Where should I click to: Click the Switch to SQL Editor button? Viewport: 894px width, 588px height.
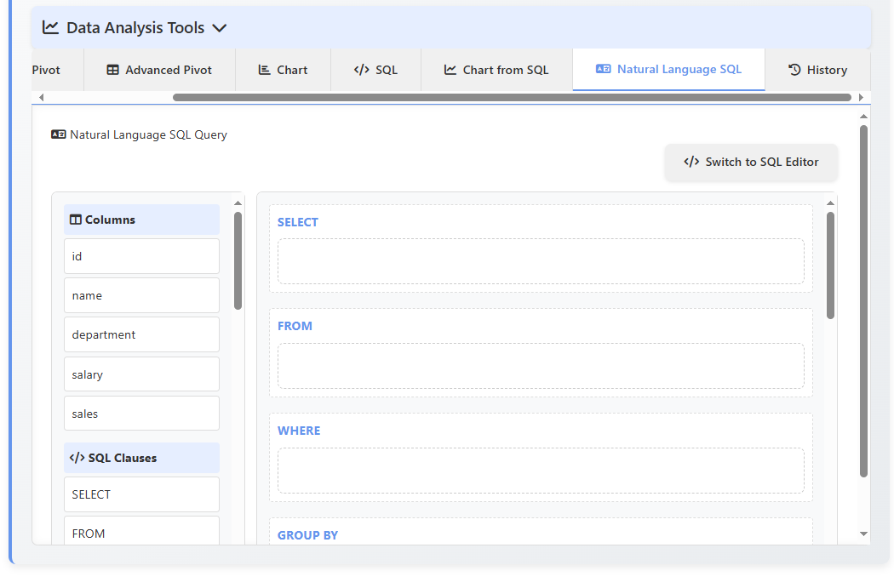(x=751, y=162)
